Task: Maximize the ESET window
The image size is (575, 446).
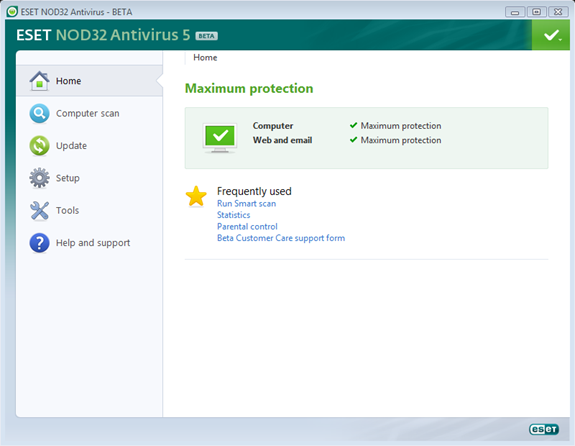Action: click(536, 12)
